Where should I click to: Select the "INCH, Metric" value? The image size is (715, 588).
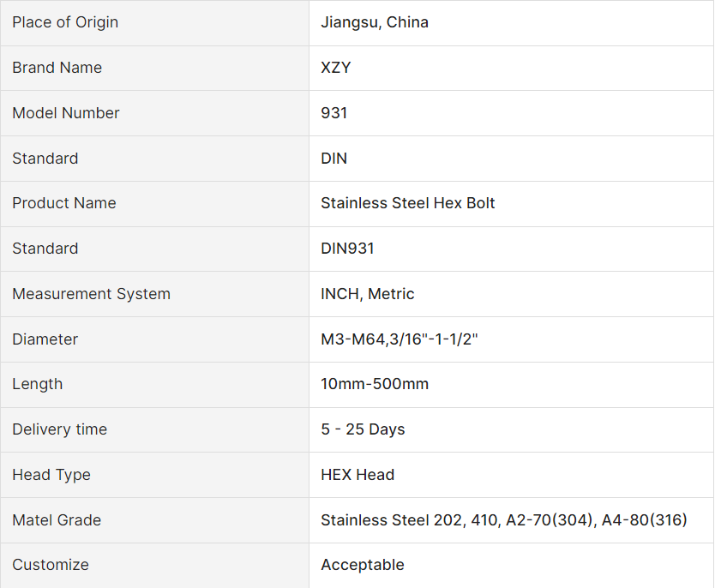click(x=368, y=294)
